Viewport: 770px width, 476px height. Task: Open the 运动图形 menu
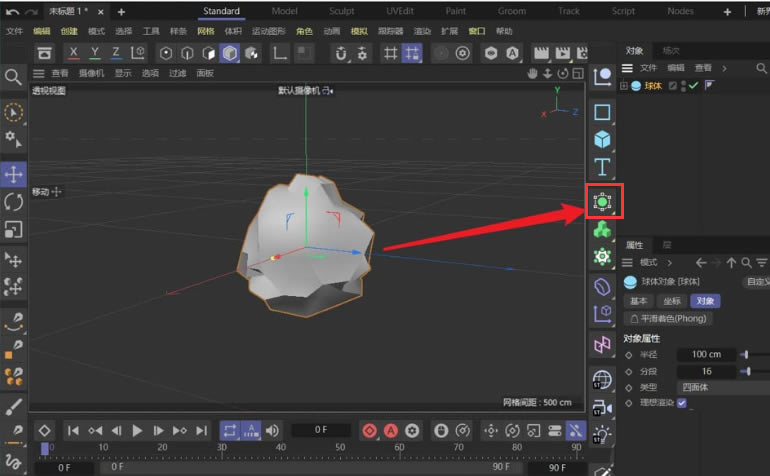[x=268, y=31]
